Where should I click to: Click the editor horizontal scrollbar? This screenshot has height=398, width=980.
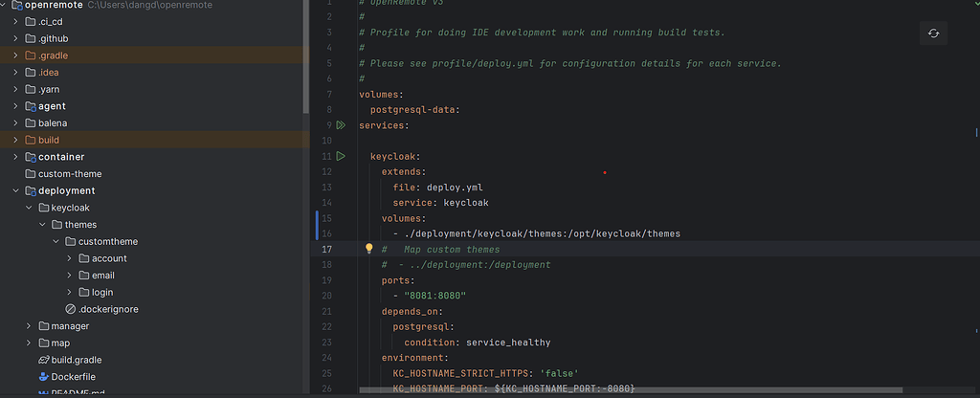click(x=631, y=390)
